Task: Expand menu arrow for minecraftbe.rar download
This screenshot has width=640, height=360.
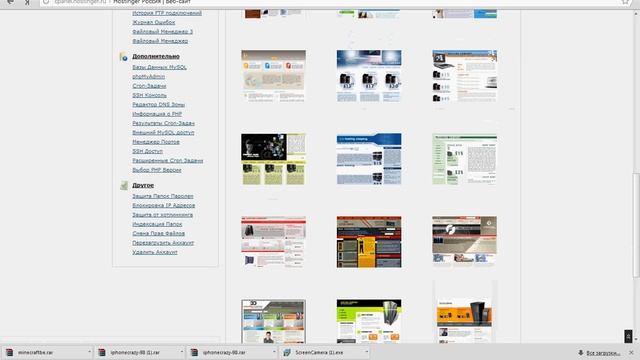Action: click(89, 352)
